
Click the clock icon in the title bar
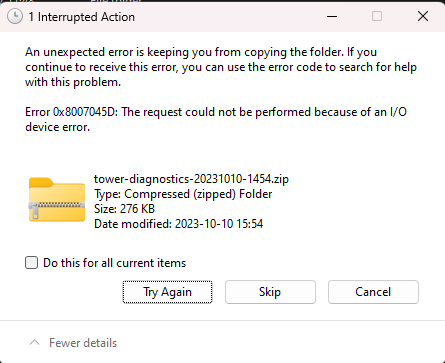(x=15, y=16)
